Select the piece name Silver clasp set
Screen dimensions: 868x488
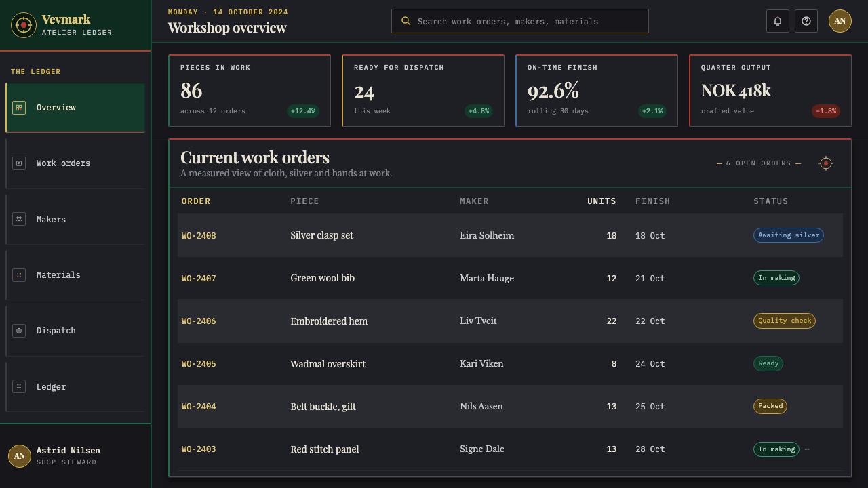point(322,235)
